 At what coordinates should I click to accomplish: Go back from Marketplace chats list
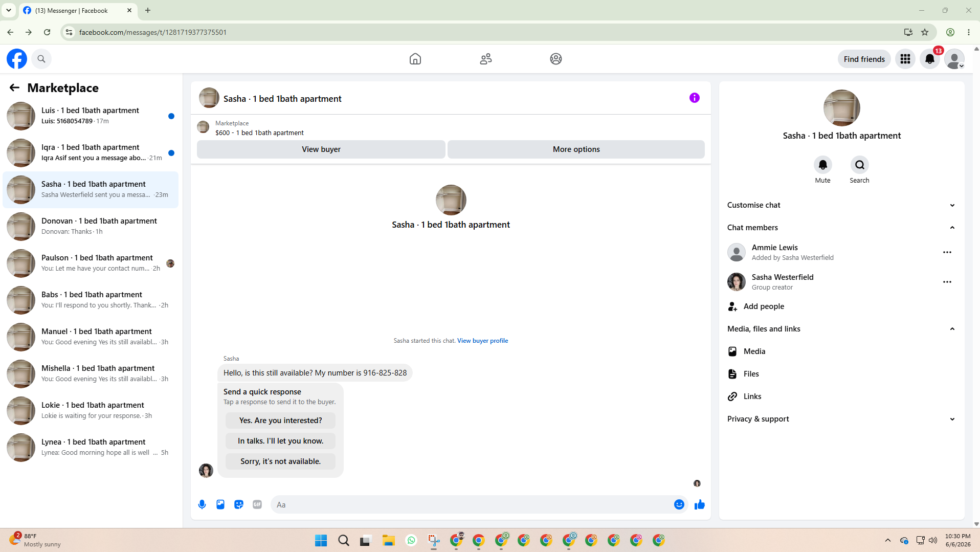(x=14, y=88)
